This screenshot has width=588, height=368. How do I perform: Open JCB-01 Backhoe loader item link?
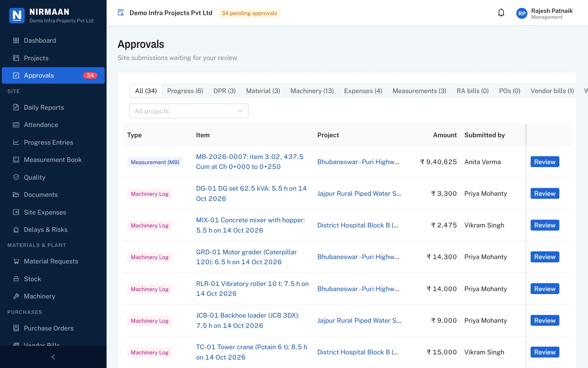click(248, 321)
